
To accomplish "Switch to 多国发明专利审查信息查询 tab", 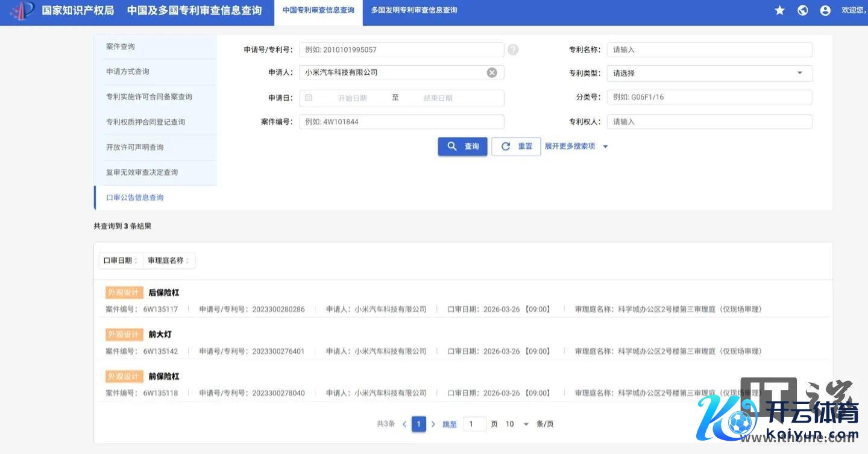I will pos(414,10).
